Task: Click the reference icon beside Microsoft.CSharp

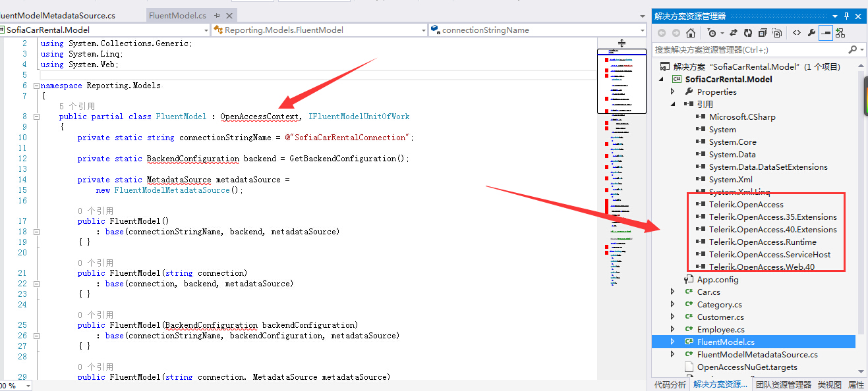Action: click(701, 117)
